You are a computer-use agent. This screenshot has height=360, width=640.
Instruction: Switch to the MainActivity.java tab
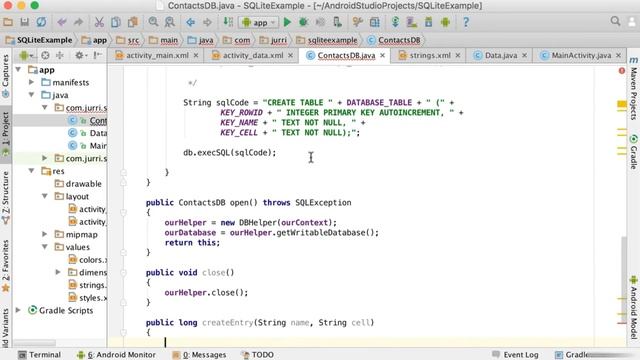(581, 56)
